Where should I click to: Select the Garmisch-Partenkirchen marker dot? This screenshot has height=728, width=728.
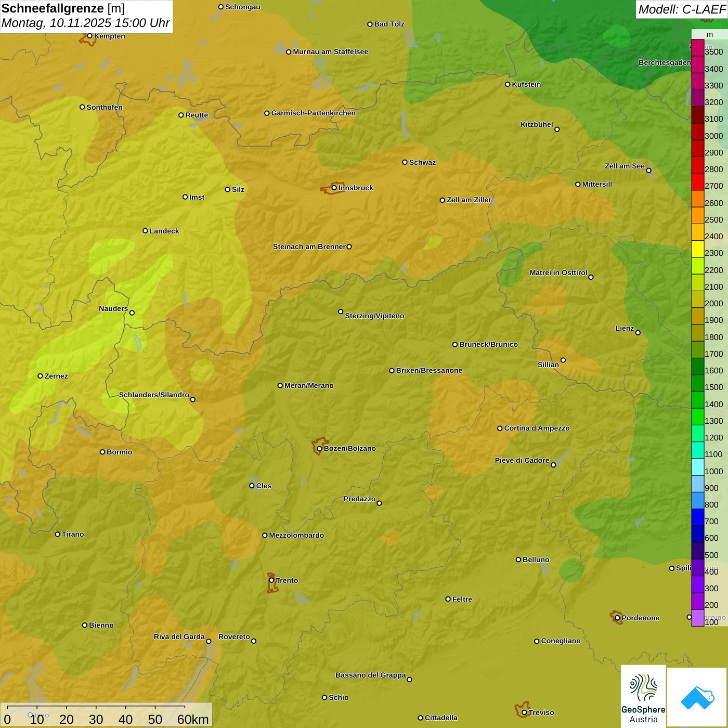(x=267, y=113)
